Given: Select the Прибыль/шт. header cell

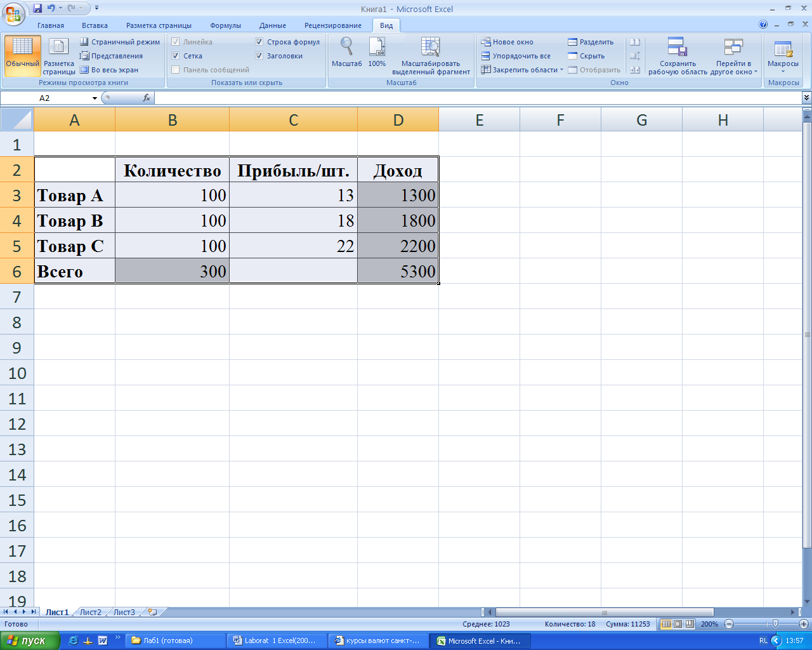Looking at the screenshot, I should coord(293,169).
